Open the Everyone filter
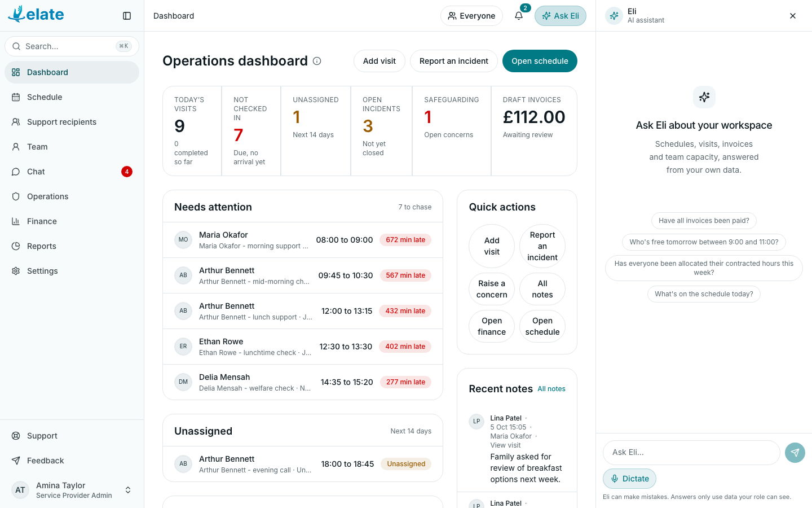 pos(471,16)
